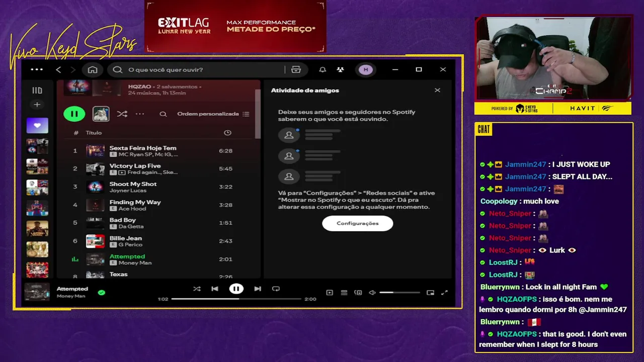Pause playback in the player bar
Screen dimensions: 644x362
click(236, 289)
